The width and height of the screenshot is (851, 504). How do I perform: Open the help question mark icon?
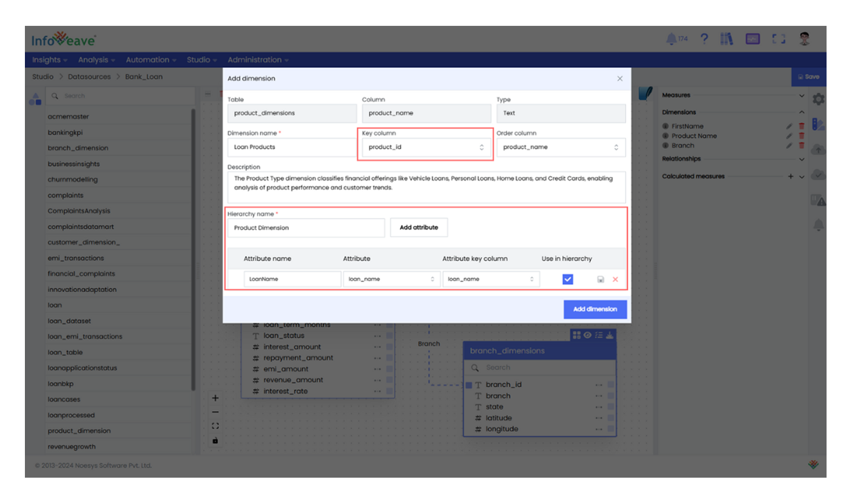(x=704, y=39)
